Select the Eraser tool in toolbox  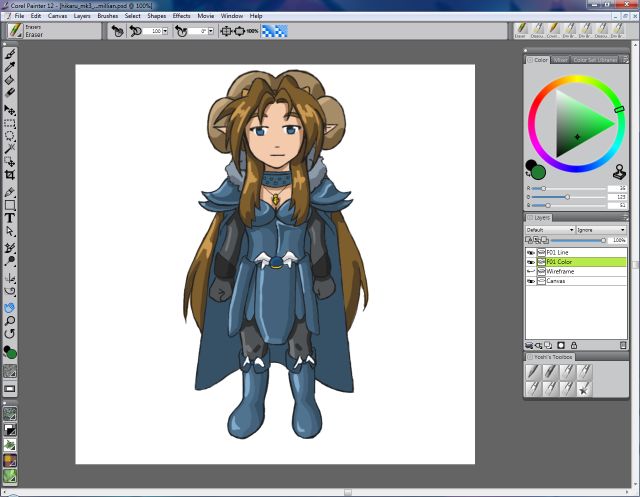[x=10, y=93]
